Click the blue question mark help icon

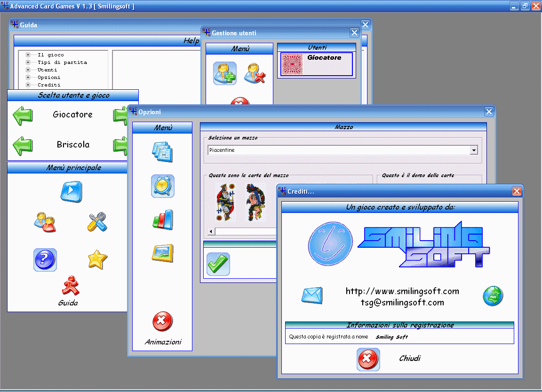(x=45, y=260)
